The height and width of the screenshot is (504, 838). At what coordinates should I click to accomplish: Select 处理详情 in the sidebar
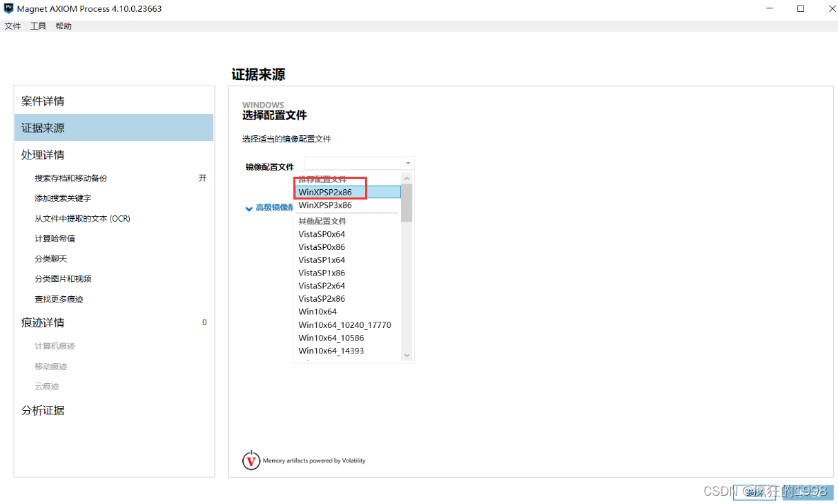113,155
